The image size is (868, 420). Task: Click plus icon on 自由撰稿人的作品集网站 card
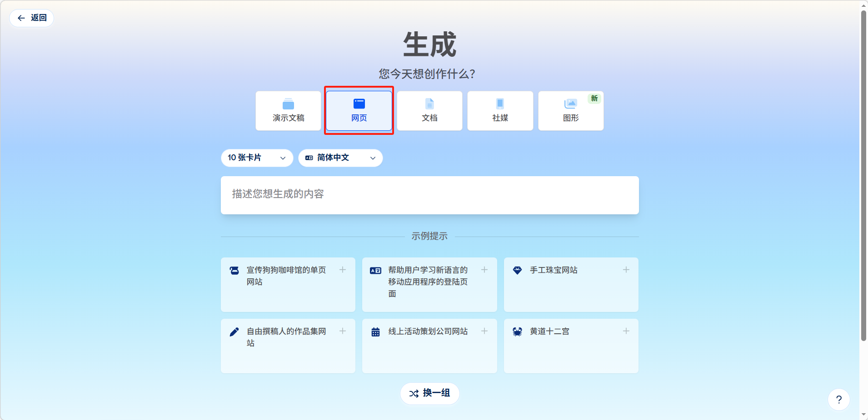point(343,331)
